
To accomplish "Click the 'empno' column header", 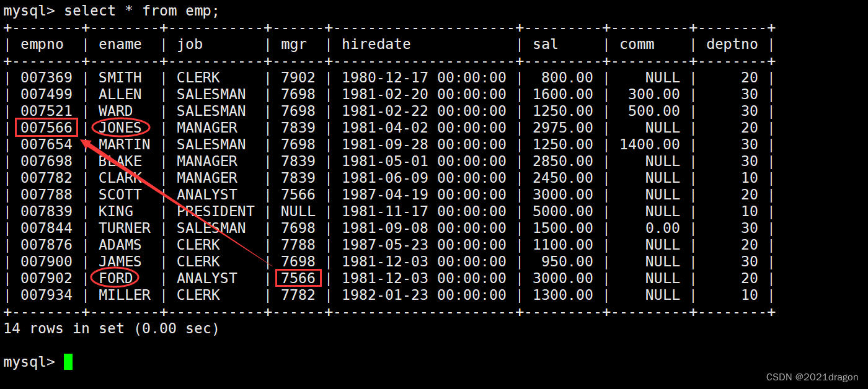I will pyautogui.click(x=46, y=44).
